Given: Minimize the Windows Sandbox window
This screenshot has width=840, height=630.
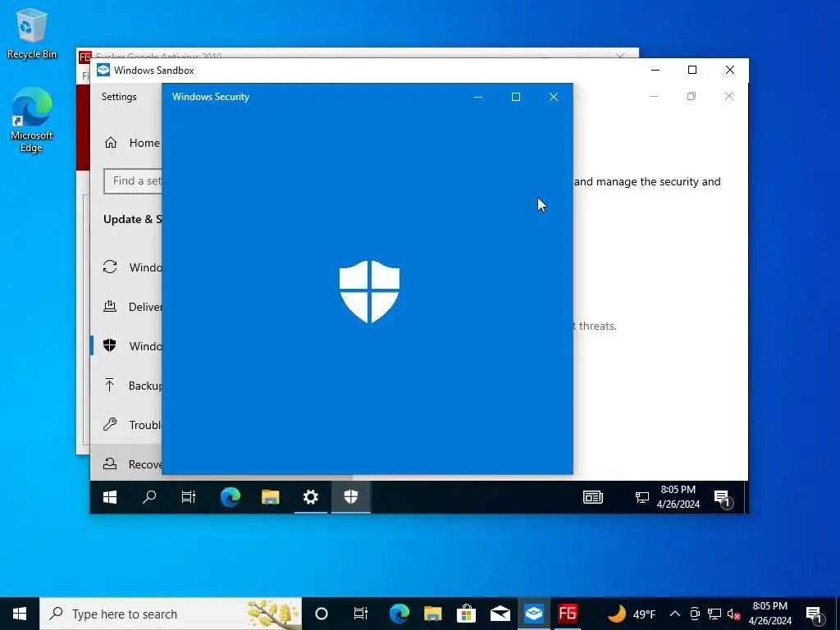Looking at the screenshot, I should point(655,71).
